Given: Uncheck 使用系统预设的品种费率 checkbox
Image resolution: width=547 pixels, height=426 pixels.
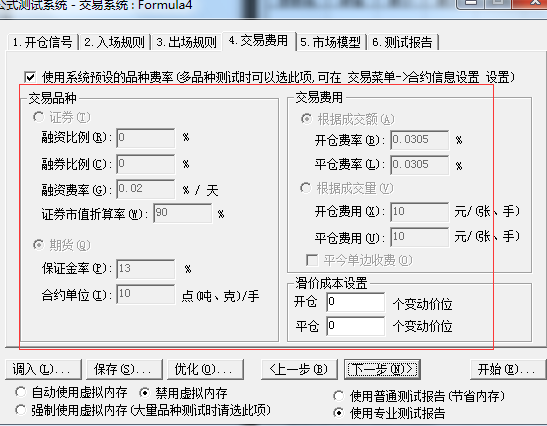Looking at the screenshot, I should pos(30,76).
